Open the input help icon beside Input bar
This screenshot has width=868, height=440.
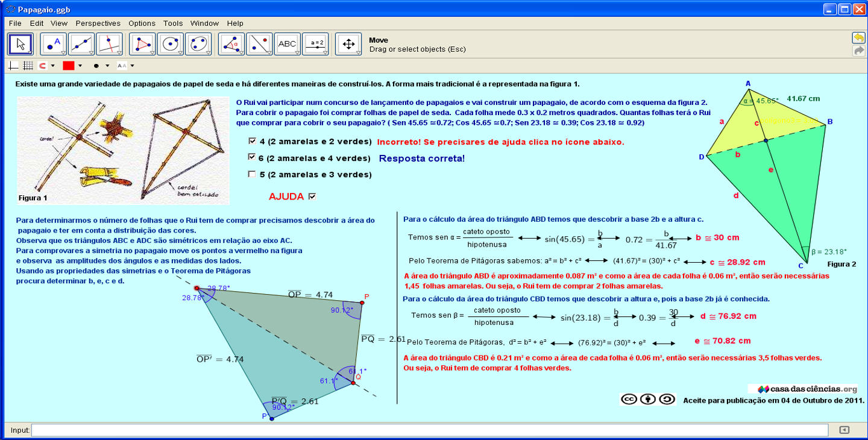click(x=844, y=430)
